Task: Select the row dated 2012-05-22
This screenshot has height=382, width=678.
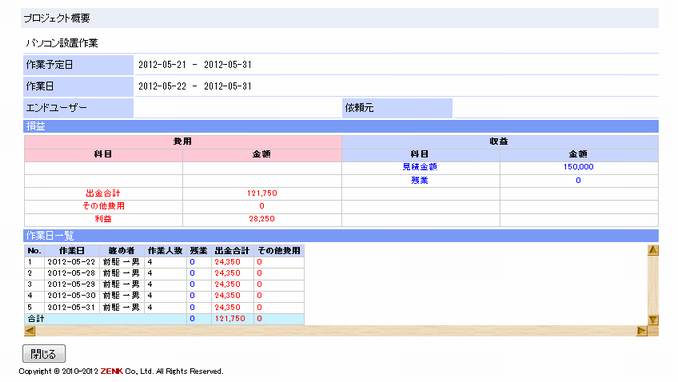Action: pos(164,262)
